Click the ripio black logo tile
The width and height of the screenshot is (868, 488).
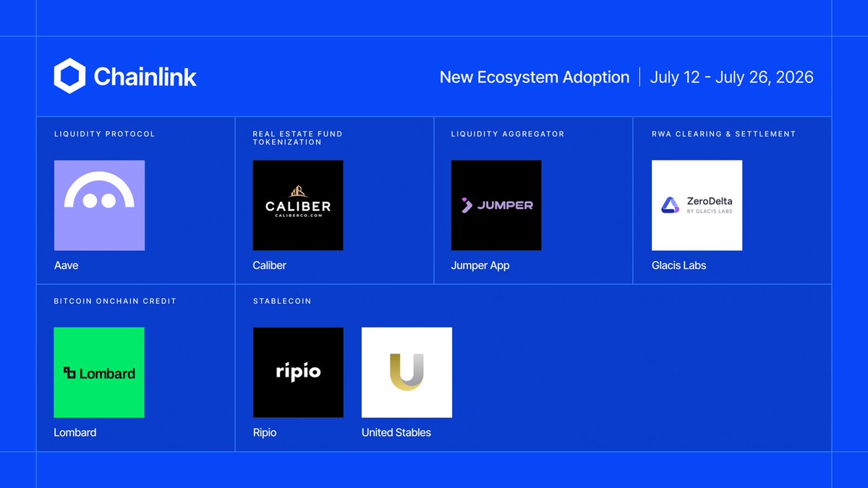(x=298, y=372)
